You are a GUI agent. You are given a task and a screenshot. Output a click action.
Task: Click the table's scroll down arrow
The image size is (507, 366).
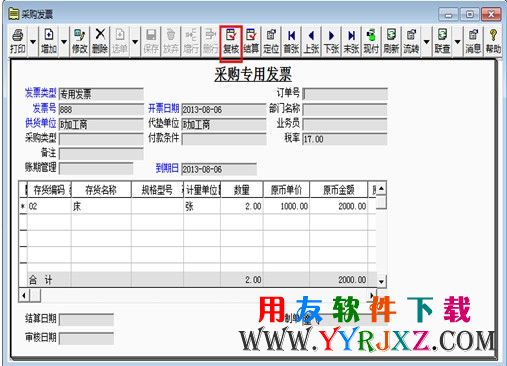coord(382,281)
